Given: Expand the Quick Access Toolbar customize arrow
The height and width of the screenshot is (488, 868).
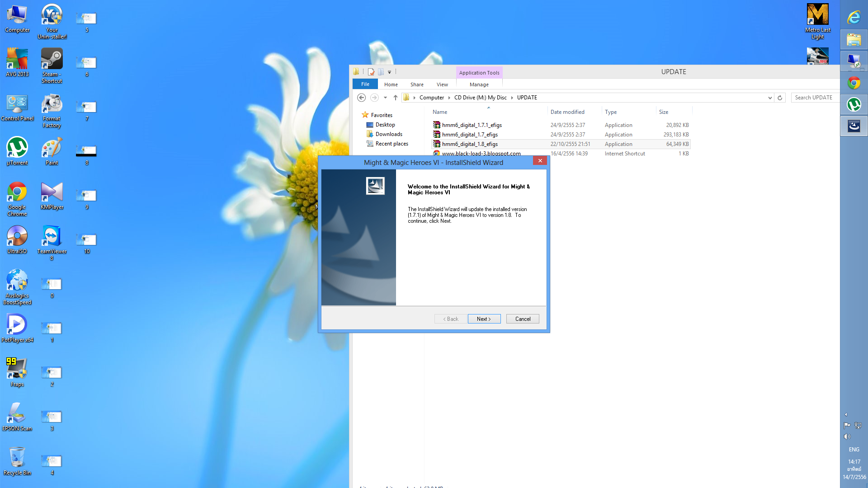Looking at the screenshot, I should tap(389, 72).
